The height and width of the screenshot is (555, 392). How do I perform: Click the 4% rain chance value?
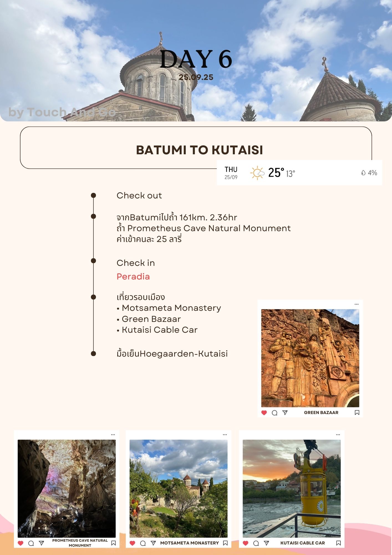(372, 173)
